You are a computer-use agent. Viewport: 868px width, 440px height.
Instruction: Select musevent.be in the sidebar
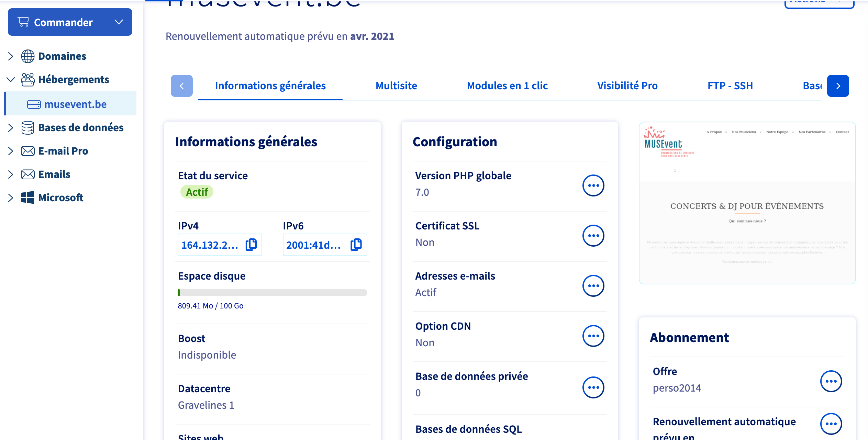(75, 104)
